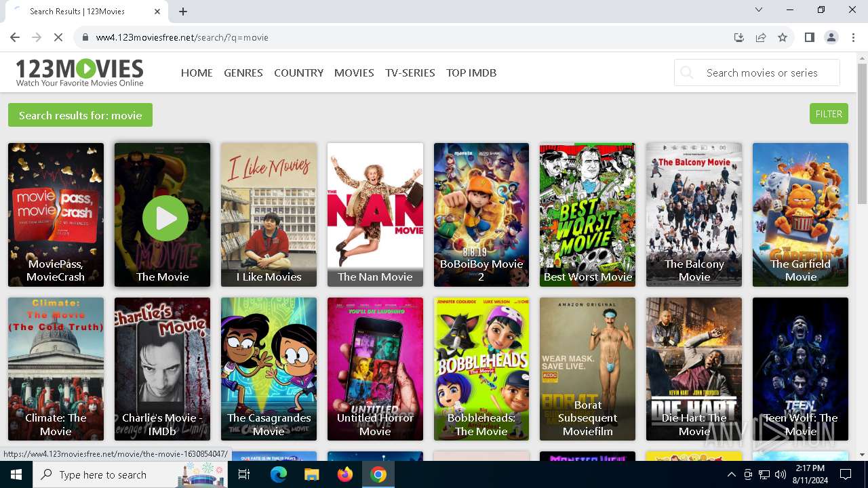Image resolution: width=868 pixels, height=488 pixels.
Task: Open the Untitled Horror Movie poster
Action: click(375, 369)
